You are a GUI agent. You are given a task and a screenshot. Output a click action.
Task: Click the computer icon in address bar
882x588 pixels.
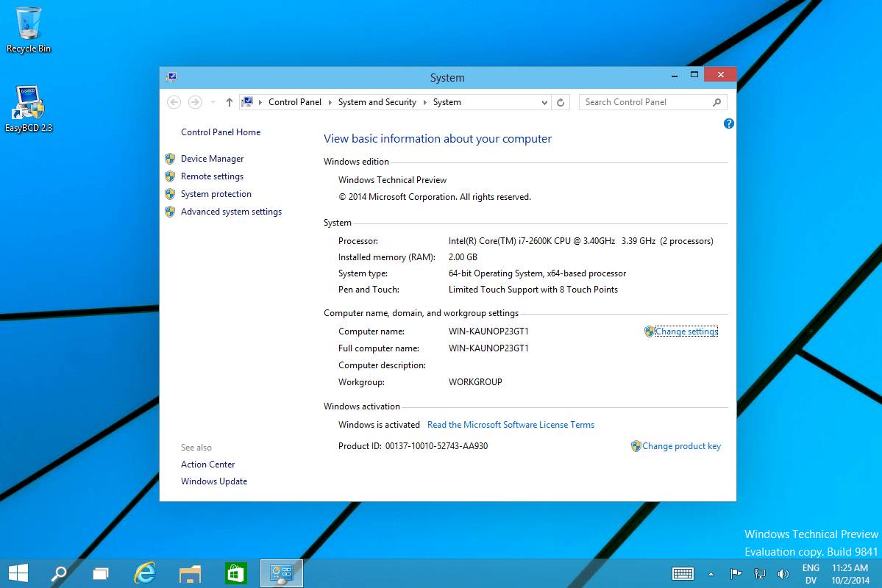pos(247,101)
